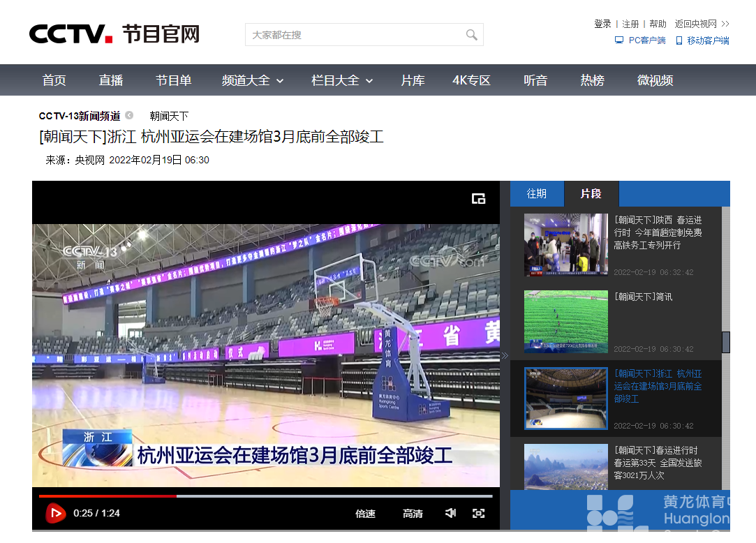This screenshot has width=756, height=543.
Task: Expand the 频道大全 dropdown menu
Action: tap(253, 80)
